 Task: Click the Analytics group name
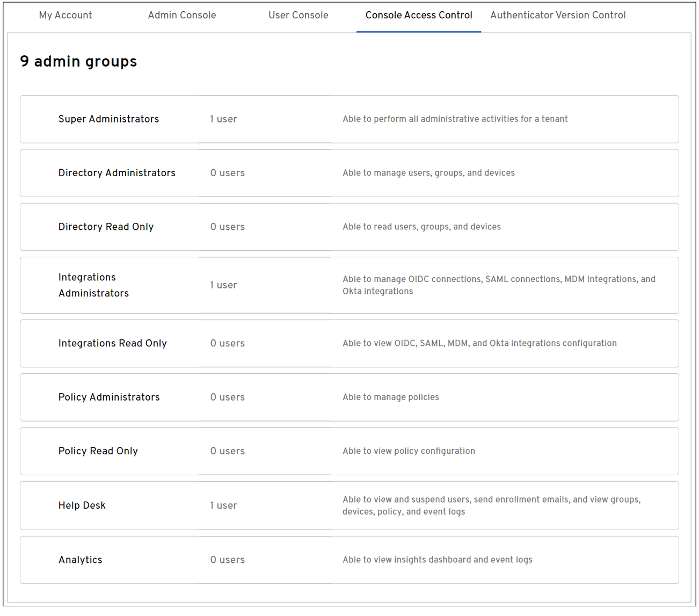point(81,560)
